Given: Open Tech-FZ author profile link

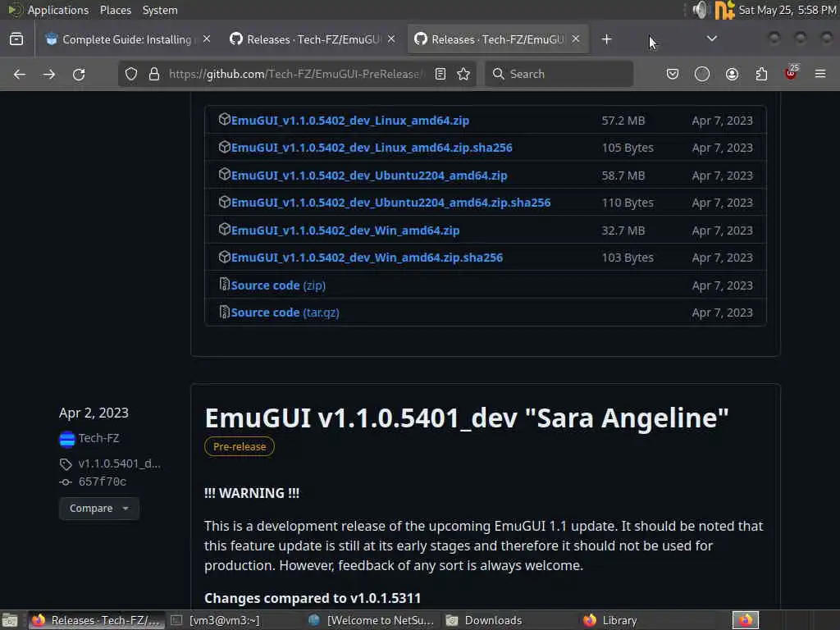Looking at the screenshot, I should click(x=98, y=438).
